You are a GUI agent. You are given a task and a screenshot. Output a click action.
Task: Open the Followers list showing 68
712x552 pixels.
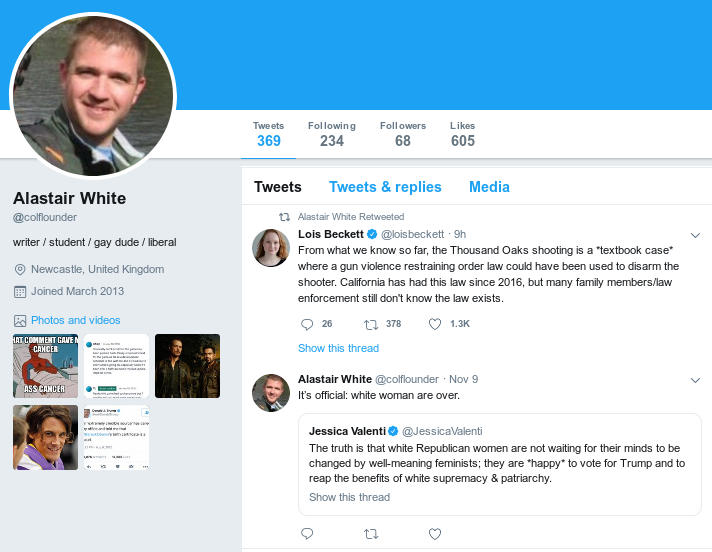403,134
